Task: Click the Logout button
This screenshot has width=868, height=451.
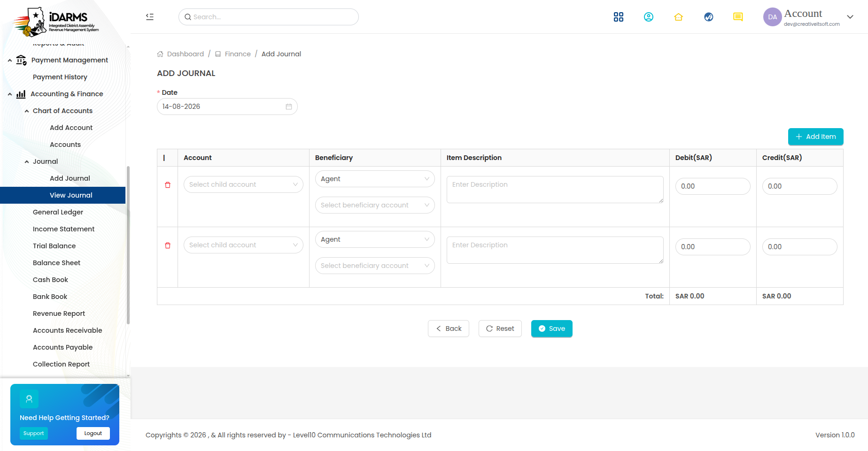Action: point(93,433)
